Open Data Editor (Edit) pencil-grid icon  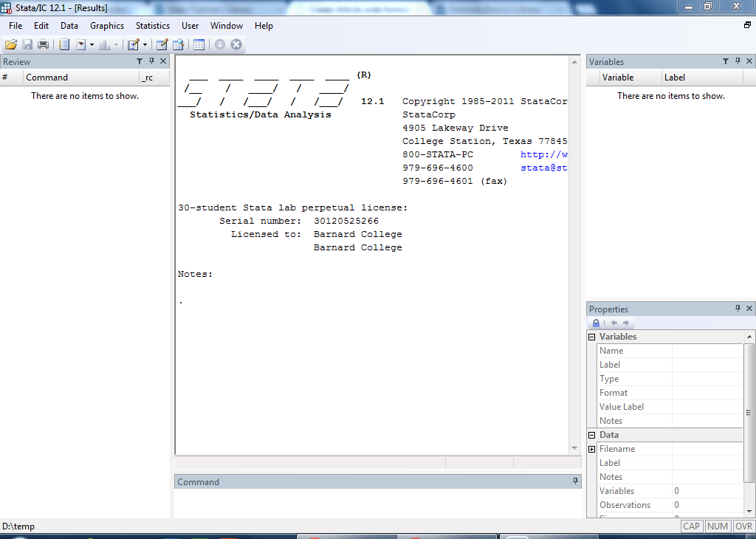[x=162, y=45]
